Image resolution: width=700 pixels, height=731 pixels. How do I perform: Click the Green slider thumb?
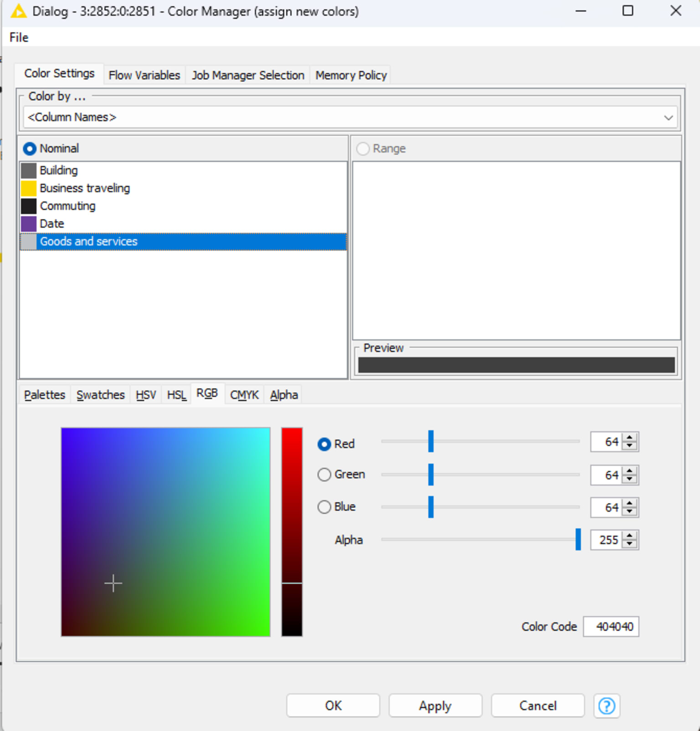click(x=431, y=475)
